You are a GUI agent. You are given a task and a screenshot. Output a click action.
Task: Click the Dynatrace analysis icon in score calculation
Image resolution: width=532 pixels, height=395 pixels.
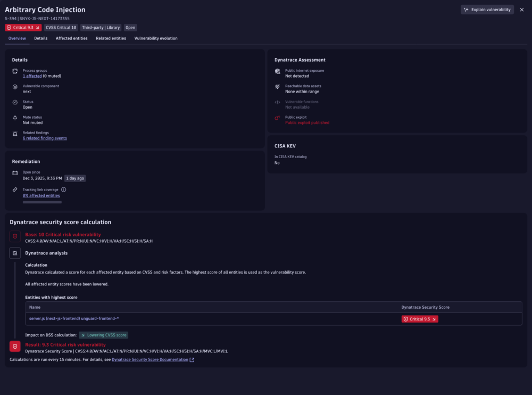(x=15, y=252)
